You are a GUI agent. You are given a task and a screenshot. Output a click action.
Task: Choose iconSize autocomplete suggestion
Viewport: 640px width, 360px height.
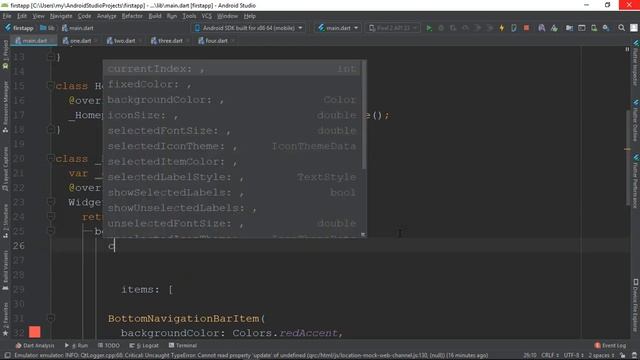coord(232,115)
